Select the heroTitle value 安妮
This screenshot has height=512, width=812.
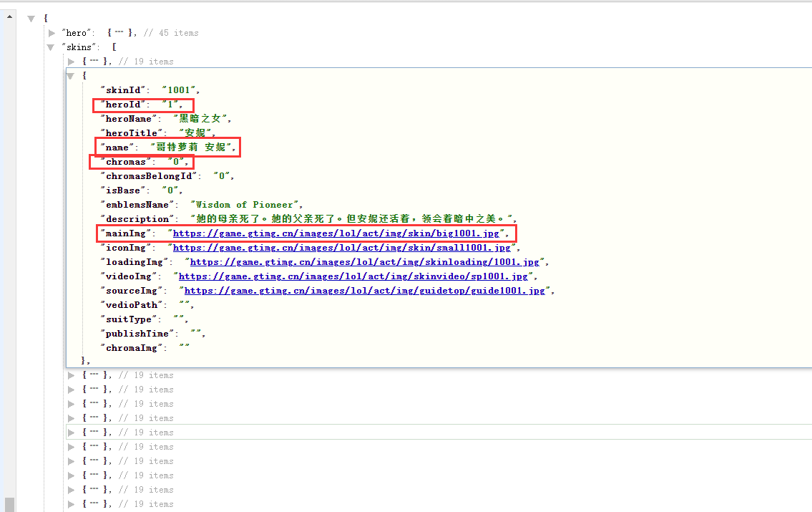[195, 133]
